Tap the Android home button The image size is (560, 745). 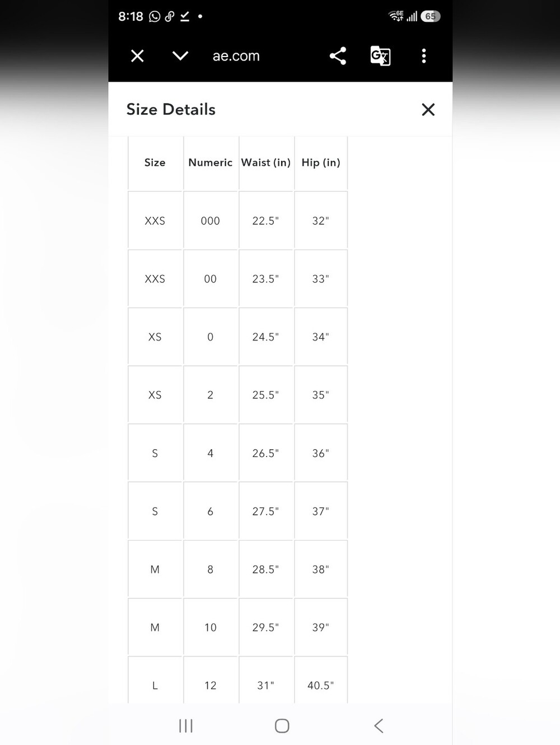[282, 726]
